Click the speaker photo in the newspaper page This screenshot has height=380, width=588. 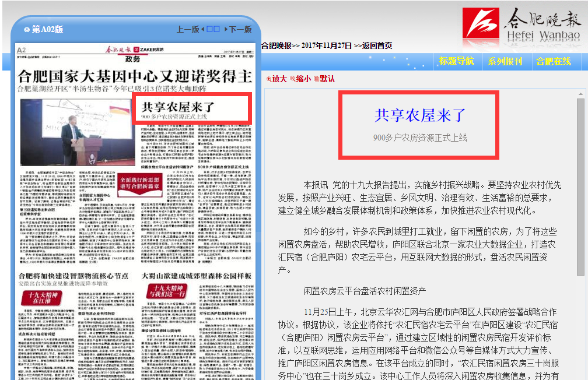coord(78,132)
